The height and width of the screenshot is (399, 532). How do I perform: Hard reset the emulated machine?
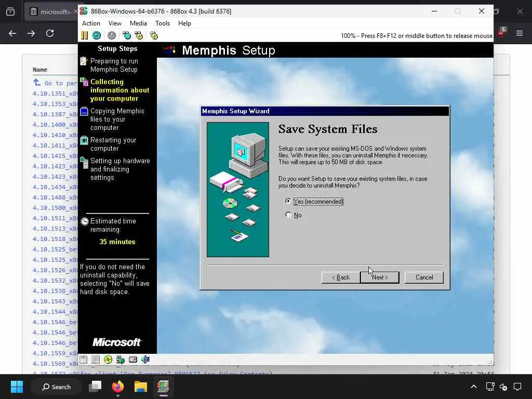[x=97, y=35]
